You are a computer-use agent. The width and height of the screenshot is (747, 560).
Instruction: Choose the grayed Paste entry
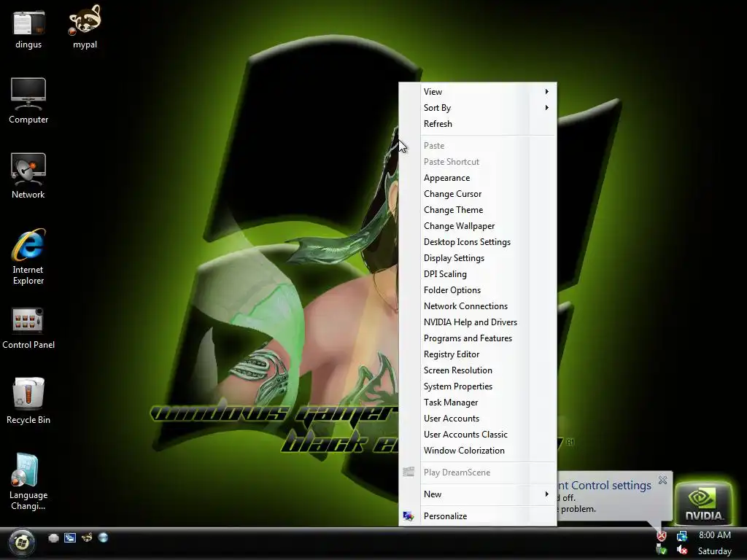(477, 146)
